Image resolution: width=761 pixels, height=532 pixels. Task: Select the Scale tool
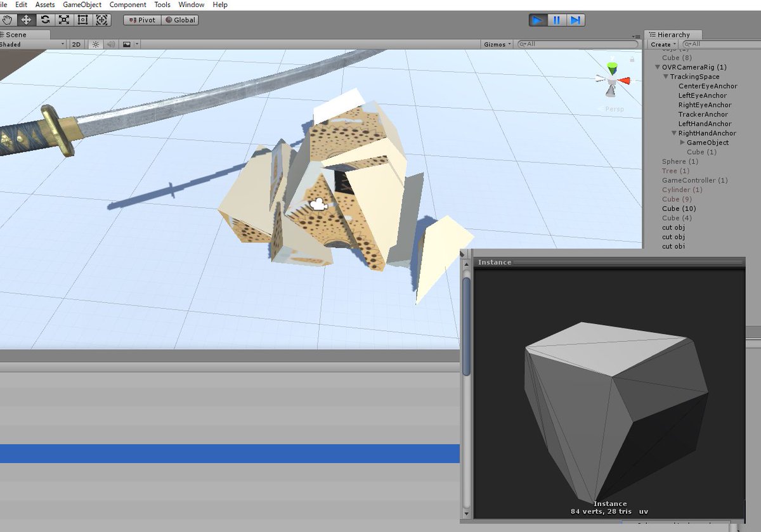[64, 20]
